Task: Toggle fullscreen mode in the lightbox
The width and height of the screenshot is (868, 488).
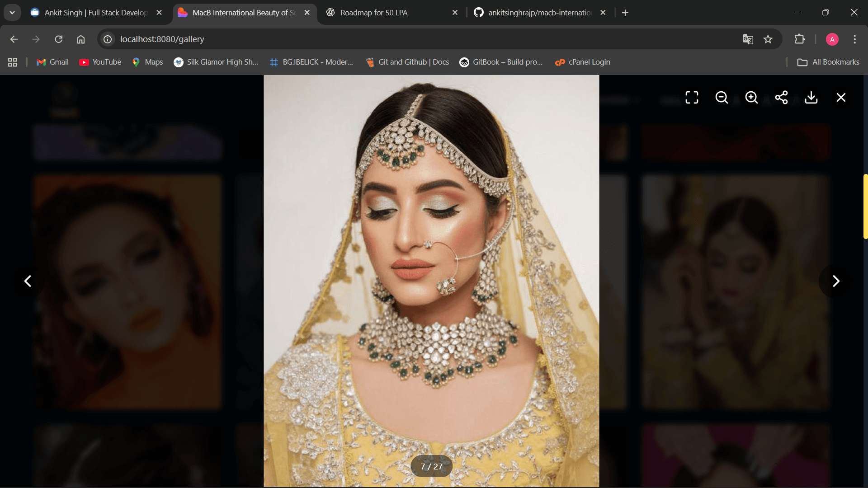Action: (x=692, y=98)
